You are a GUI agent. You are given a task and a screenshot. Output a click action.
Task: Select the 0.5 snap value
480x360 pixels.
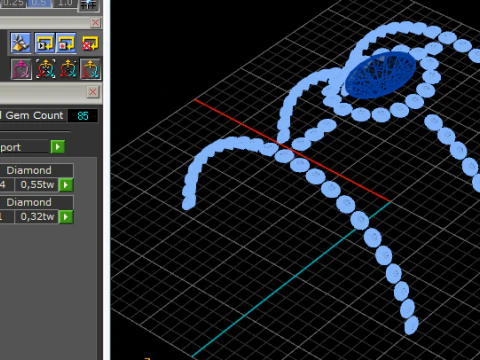39,3
